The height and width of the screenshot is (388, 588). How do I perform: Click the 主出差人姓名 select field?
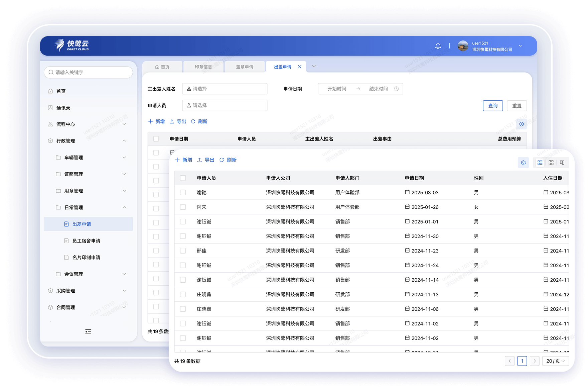coord(225,89)
